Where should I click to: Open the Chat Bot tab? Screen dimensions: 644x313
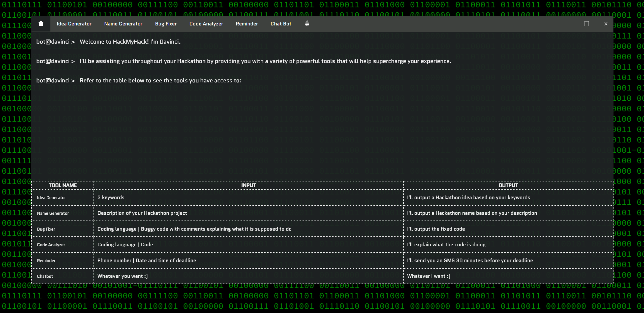(281, 24)
